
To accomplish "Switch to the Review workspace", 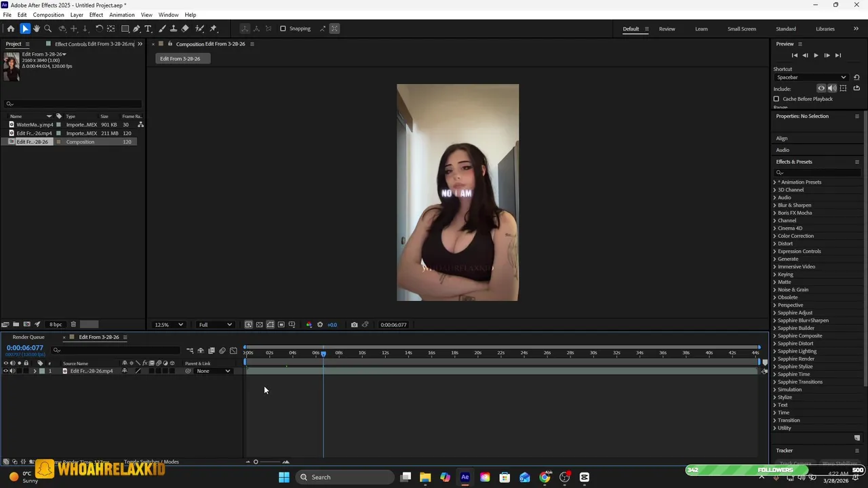I will coord(667,28).
